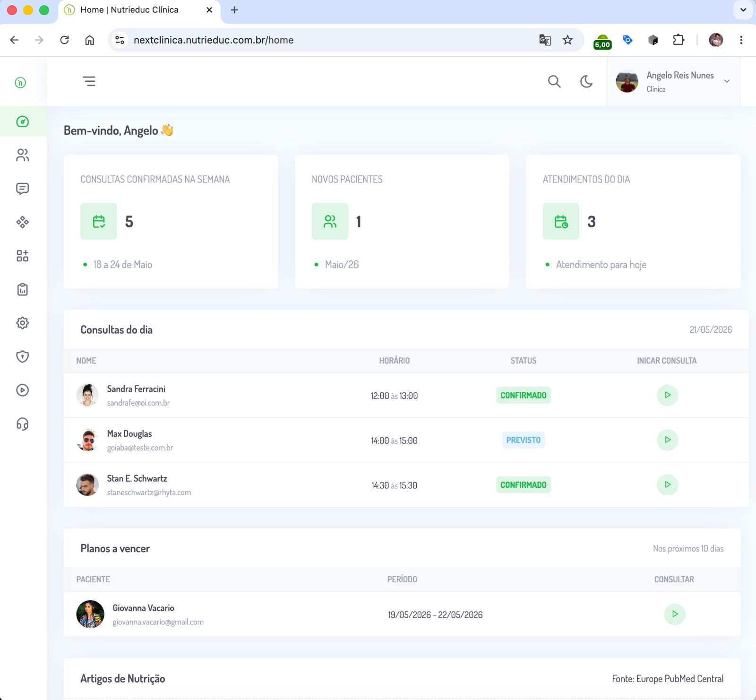The width and height of the screenshot is (756, 700).
Task: Open tab search chevron dropdown
Action: (x=743, y=10)
